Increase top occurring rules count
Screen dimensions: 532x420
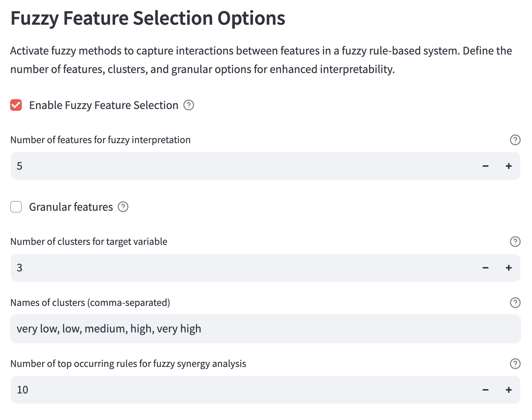click(508, 389)
